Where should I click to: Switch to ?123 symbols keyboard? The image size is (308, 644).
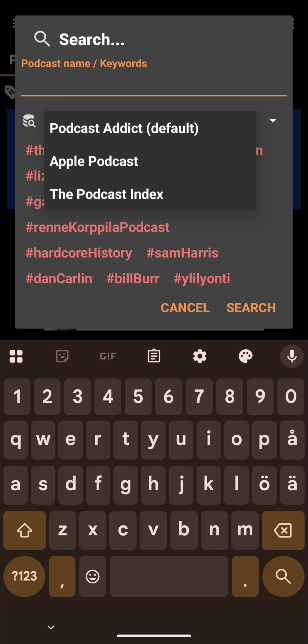24,577
